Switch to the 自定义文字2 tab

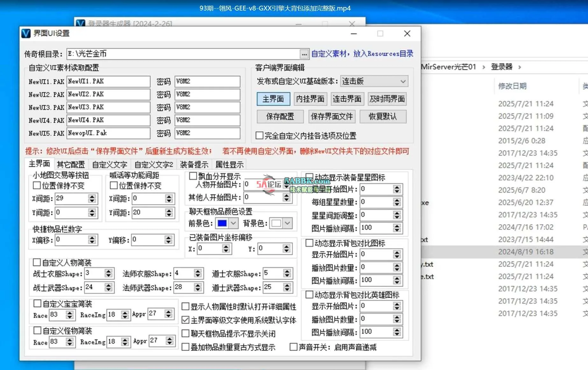pyautogui.click(x=154, y=164)
